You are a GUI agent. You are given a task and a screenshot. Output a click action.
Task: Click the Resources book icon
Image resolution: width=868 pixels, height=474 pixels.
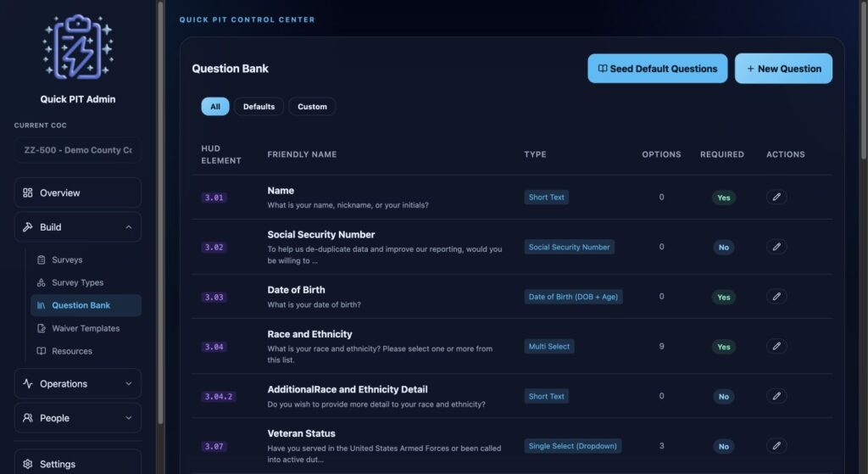(x=41, y=351)
